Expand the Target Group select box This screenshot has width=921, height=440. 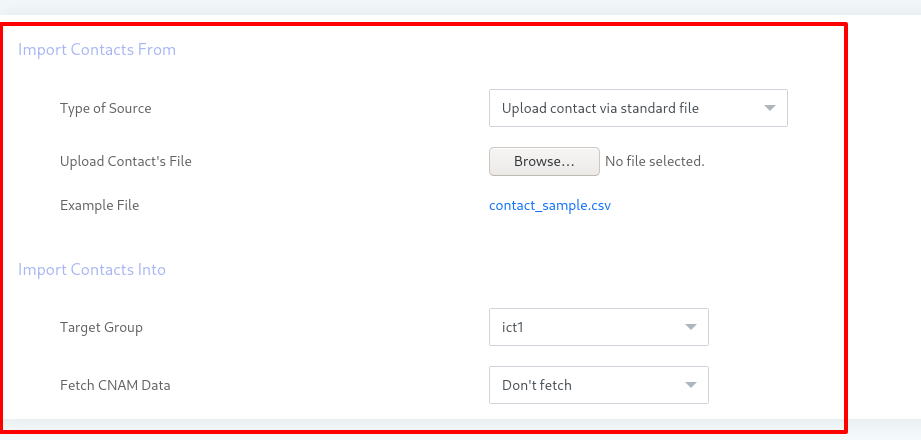(x=599, y=327)
